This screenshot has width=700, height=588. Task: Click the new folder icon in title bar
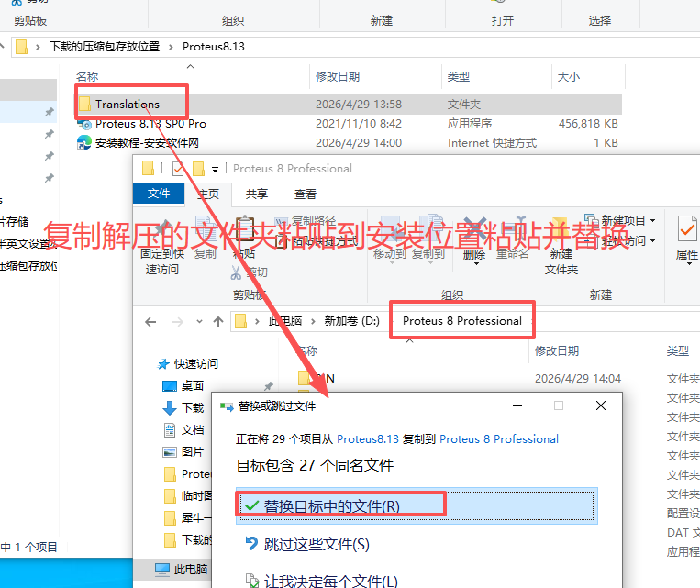pos(198,169)
